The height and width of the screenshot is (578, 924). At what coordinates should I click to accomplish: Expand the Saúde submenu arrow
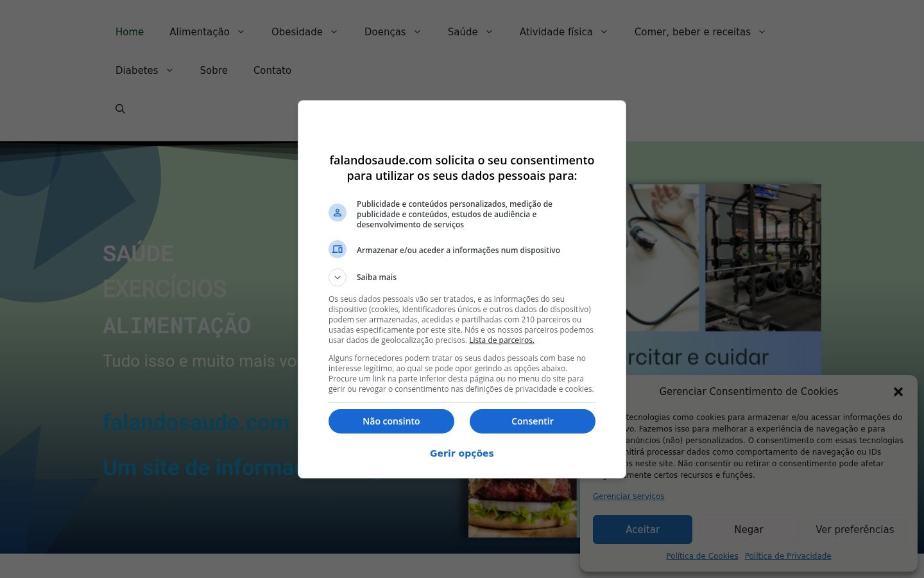pos(489,32)
